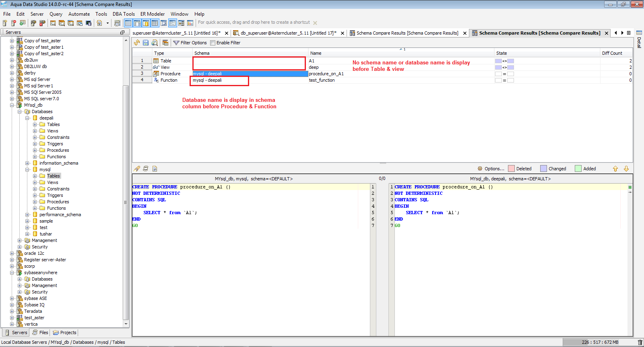Click the Deleted color swatch
Screen dimensions: 644x347
tap(511, 169)
